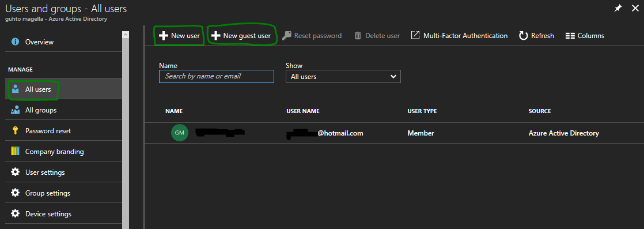Click the plus icon beside New user
This screenshot has height=229, width=644.
[164, 36]
